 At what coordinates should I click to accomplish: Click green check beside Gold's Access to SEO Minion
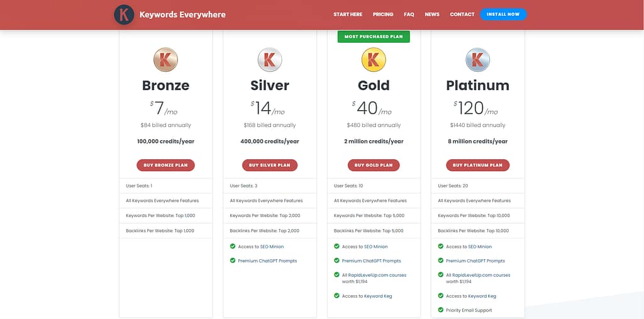(337, 246)
